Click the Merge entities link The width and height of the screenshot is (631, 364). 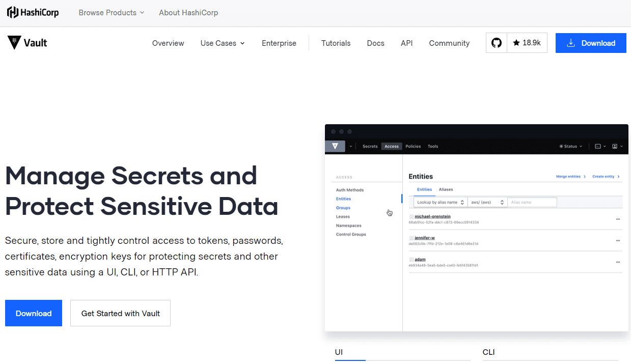pyautogui.click(x=570, y=177)
